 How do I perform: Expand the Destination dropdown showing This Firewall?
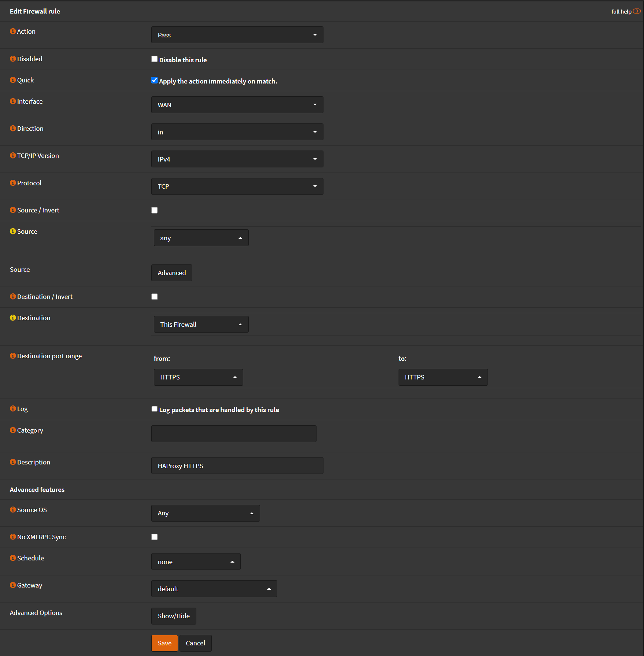click(x=201, y=325)
